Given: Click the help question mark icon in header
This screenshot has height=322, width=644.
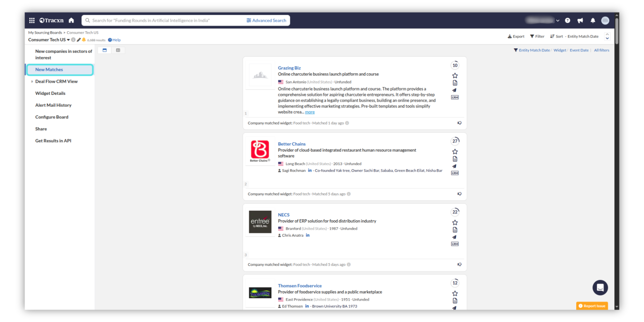Looking at the screenshot, I should (x=568, y=20).
